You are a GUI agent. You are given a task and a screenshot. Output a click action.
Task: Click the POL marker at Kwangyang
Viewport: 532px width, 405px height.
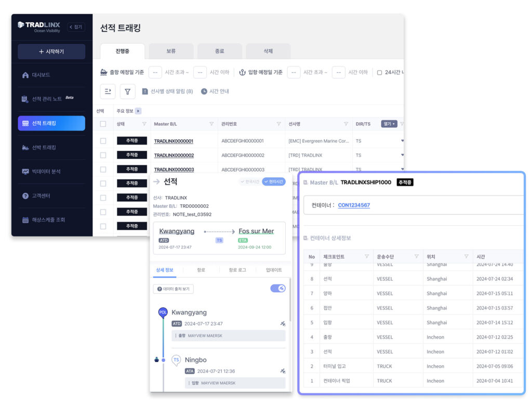click(163, 312)
